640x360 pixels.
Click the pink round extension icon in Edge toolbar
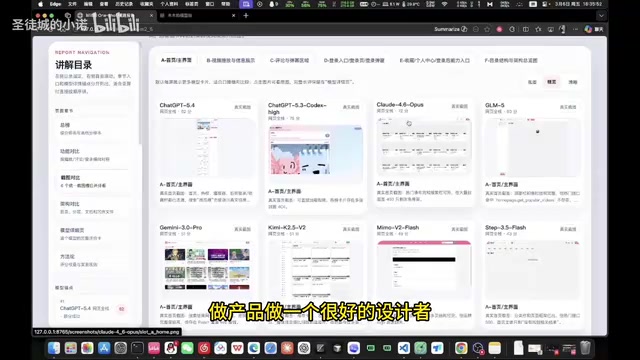[499, 29]
